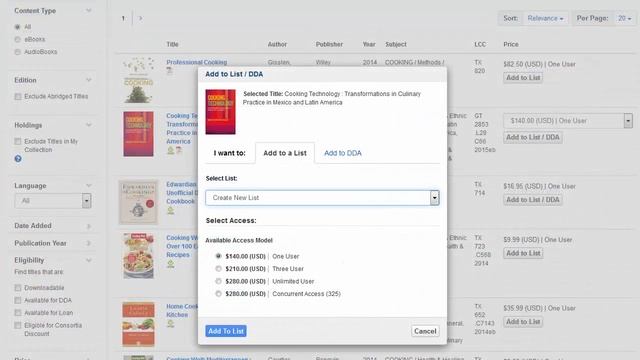Viewport: 640px width, 360px height.
Task: Open the $140.00 One User price dropdown
Action: click(x=568, y=121)
